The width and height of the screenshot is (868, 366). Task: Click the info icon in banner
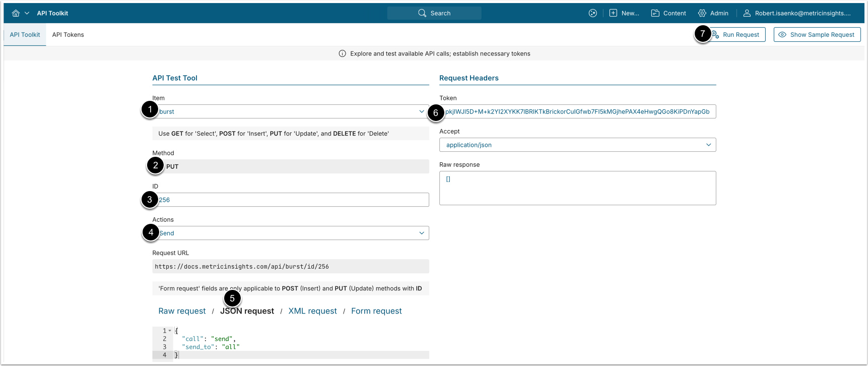click(343, 53)
